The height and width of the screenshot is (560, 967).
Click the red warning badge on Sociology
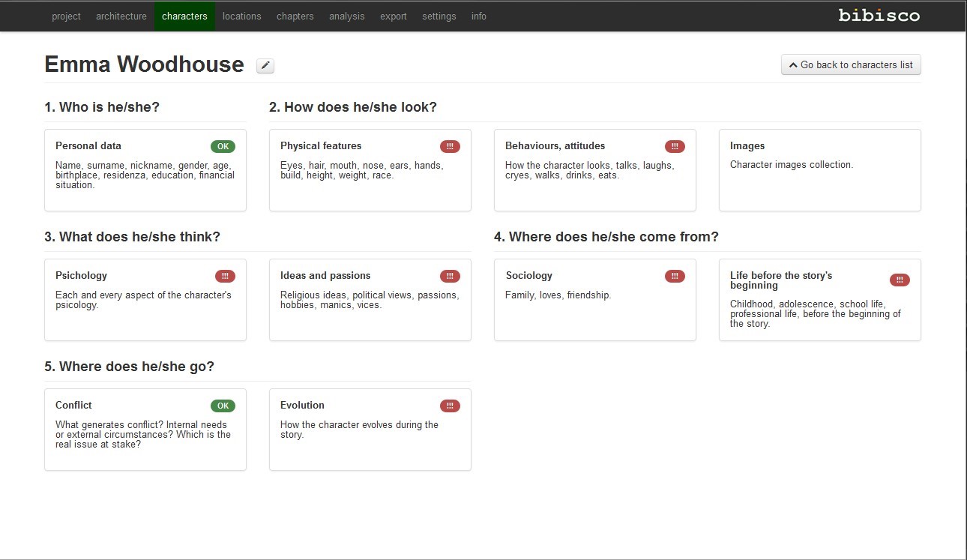(675, 276)
